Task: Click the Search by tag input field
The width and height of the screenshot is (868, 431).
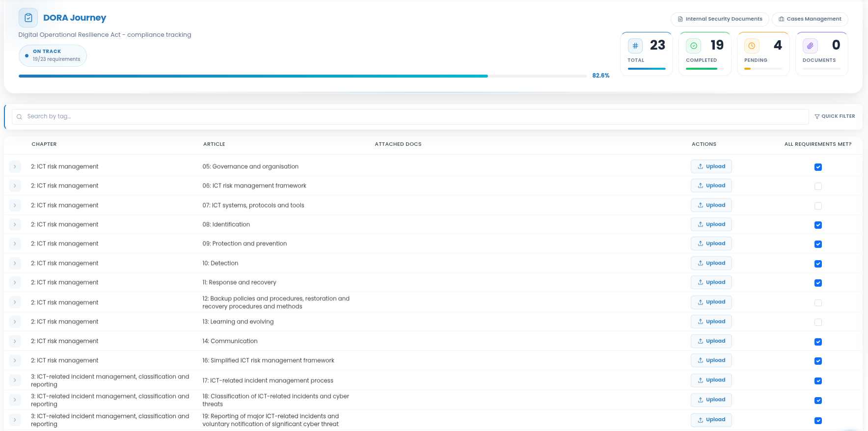Action: pos(410,117)
